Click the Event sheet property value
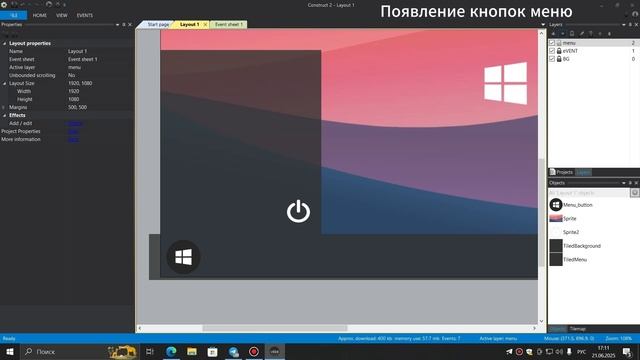Image resolution: width=640 pixels, height=360 pixels. coord(83,59)
